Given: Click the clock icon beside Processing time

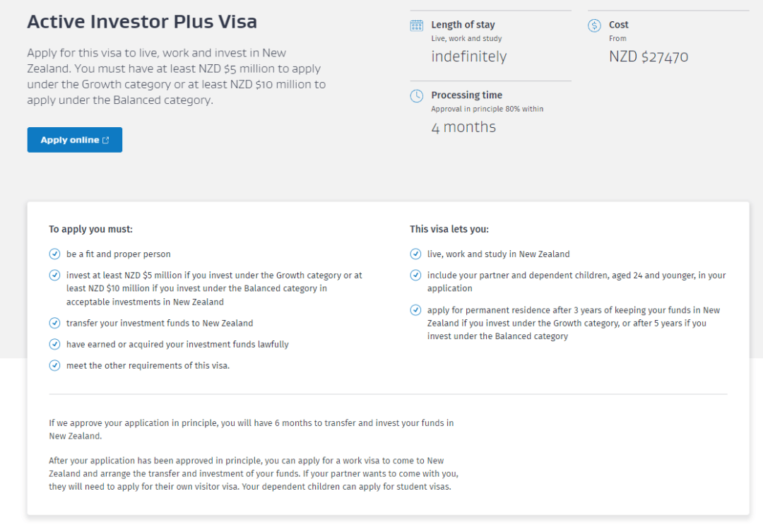Looking at the screenshot, I should (417, 96).
